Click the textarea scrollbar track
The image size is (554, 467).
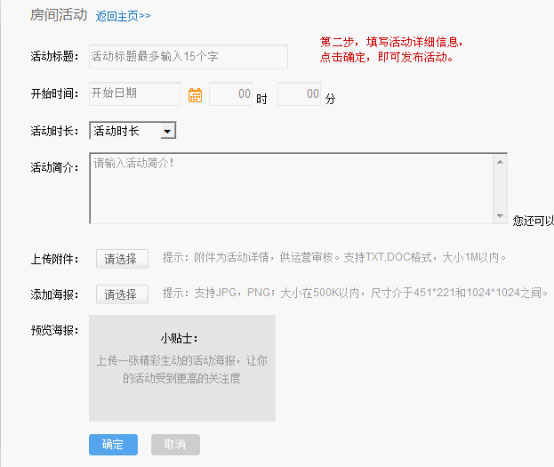[x=500, y=189]
